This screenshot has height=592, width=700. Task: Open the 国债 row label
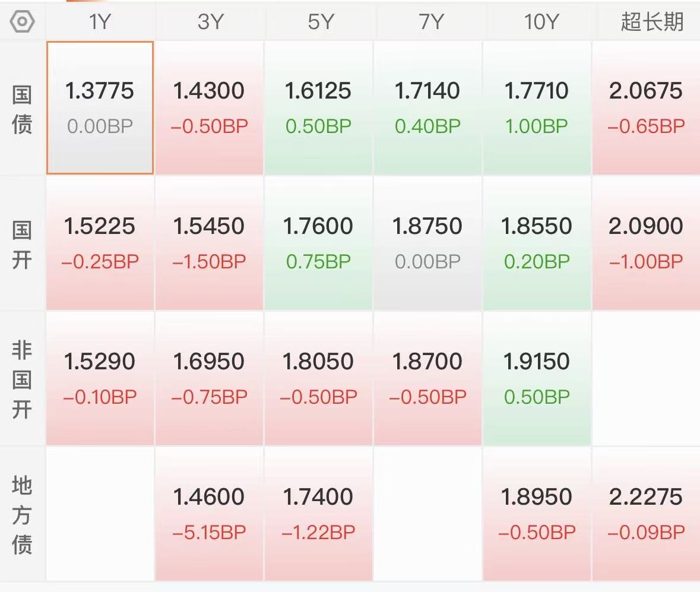[22, 109]
